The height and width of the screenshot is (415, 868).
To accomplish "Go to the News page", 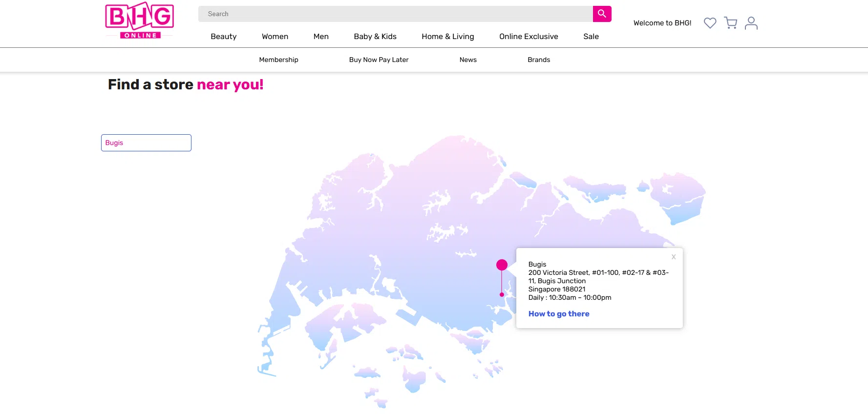I will point(467,60).
